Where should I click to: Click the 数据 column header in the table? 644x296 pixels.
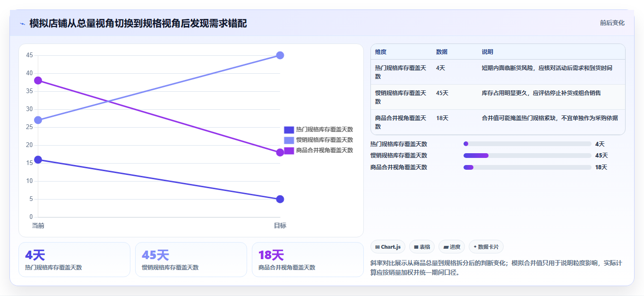click(442, 52)
